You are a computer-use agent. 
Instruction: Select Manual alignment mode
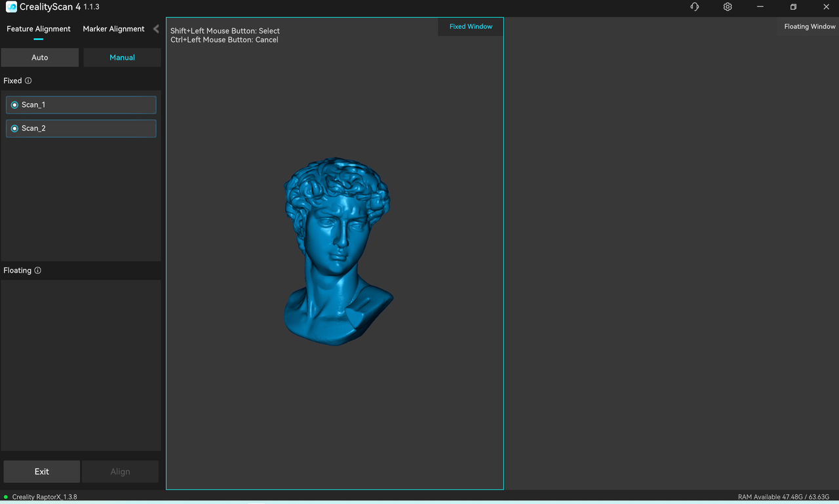(122, 58)
